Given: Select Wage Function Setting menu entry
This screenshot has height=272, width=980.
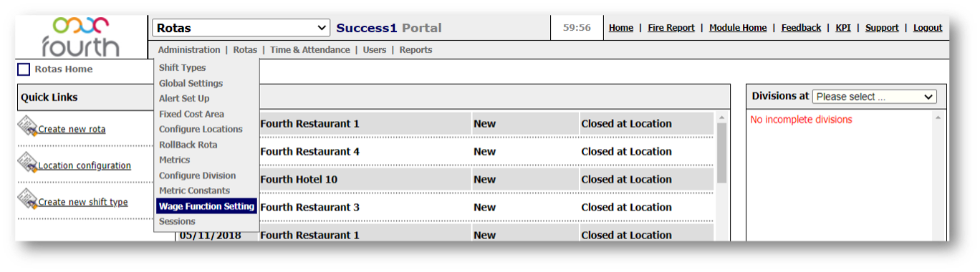Looking at the screenshot, I should coord(207,206).
